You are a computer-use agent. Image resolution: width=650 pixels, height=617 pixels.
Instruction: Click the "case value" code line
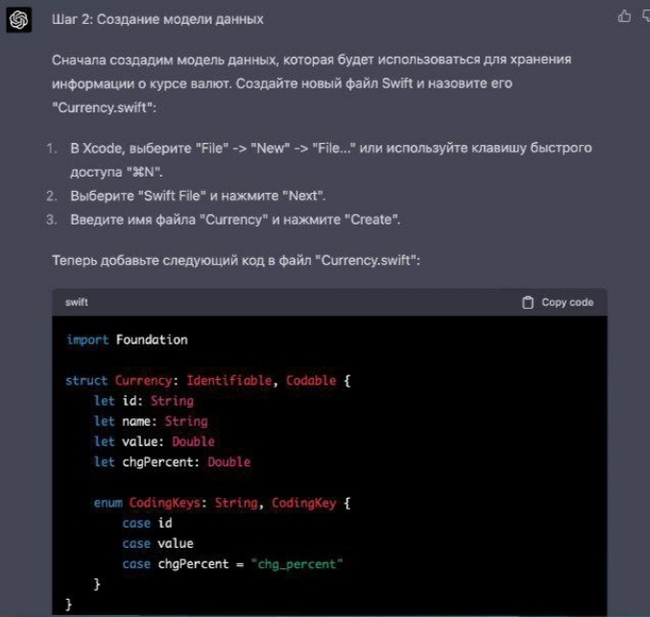tap(151, 543)
